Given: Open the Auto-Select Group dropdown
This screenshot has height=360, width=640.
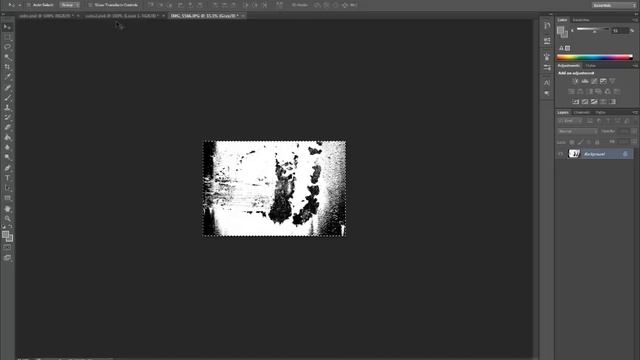Looking at the screenshot, I should tap(69, 5).
